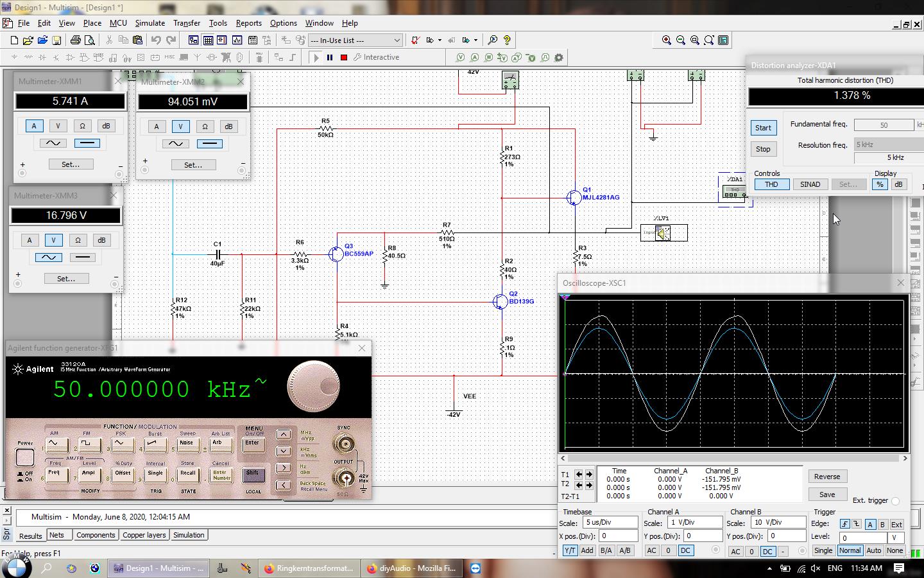Click the Agilent right arrow key
The image size is (924, 578).
point(283,468)
